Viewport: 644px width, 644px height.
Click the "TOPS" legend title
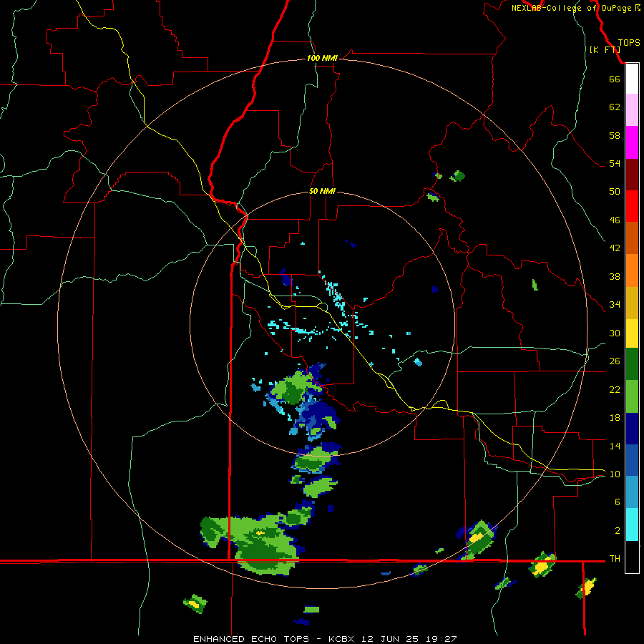629,42
